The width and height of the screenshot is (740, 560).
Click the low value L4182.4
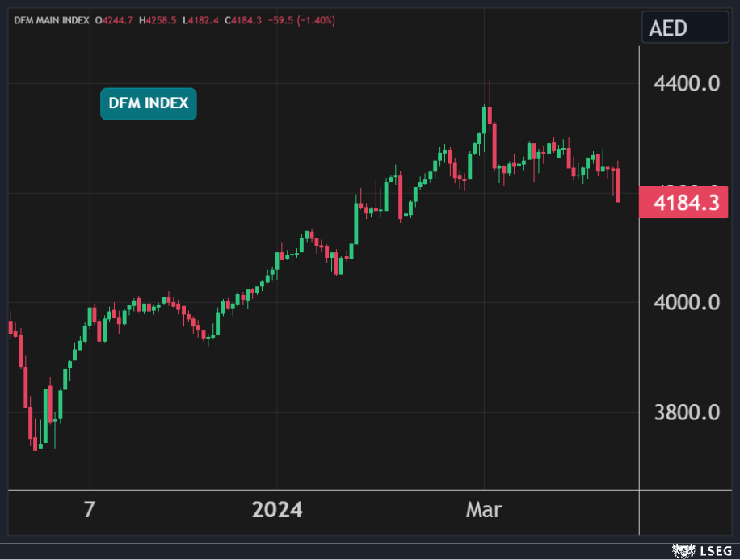click(x=200, y=19)
